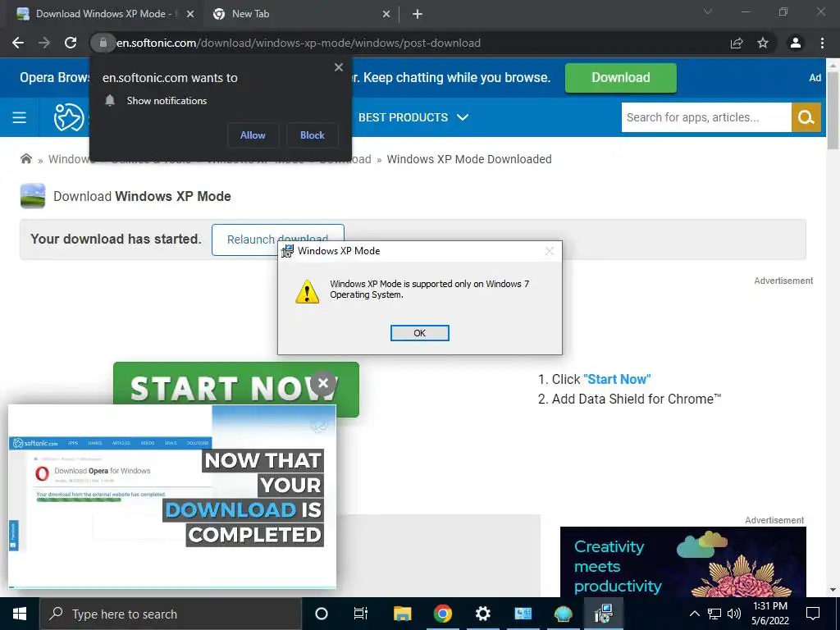Viewport: 840px width, 630px height.
Task: Open Chrome from the taskbar
Action: click(442, 614)
